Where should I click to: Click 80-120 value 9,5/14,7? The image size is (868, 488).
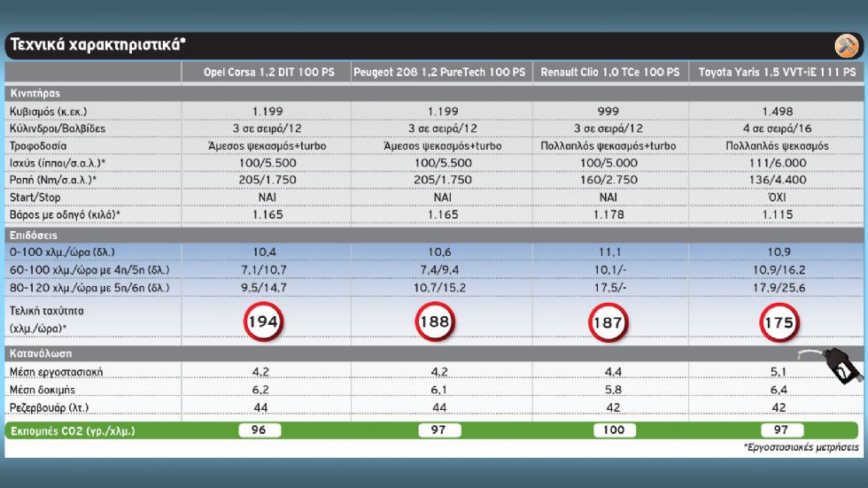pos(264,288)
